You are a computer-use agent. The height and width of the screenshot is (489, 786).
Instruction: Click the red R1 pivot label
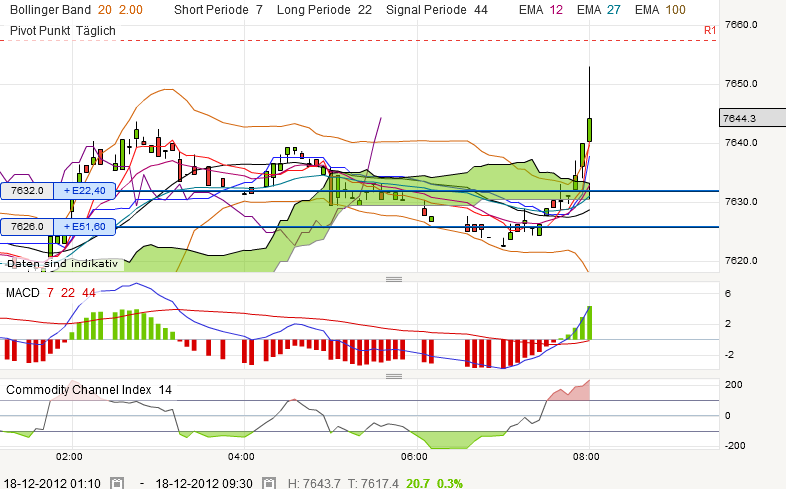tap(710, 31)
